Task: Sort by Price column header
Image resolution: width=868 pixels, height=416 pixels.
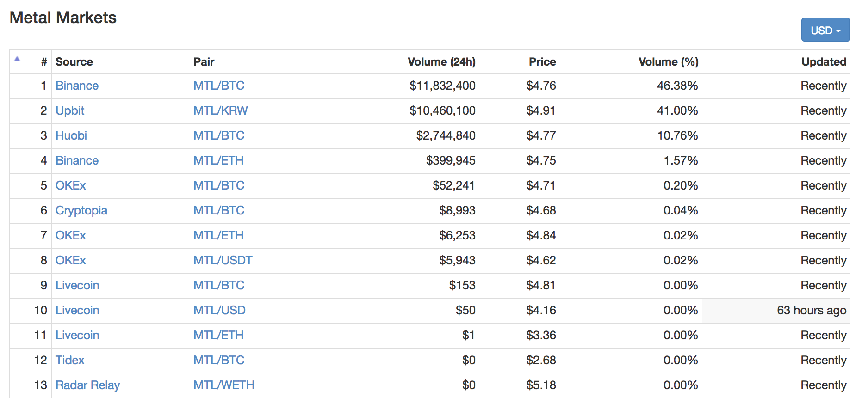Action: pyautogui.click(x=542, y=61)
